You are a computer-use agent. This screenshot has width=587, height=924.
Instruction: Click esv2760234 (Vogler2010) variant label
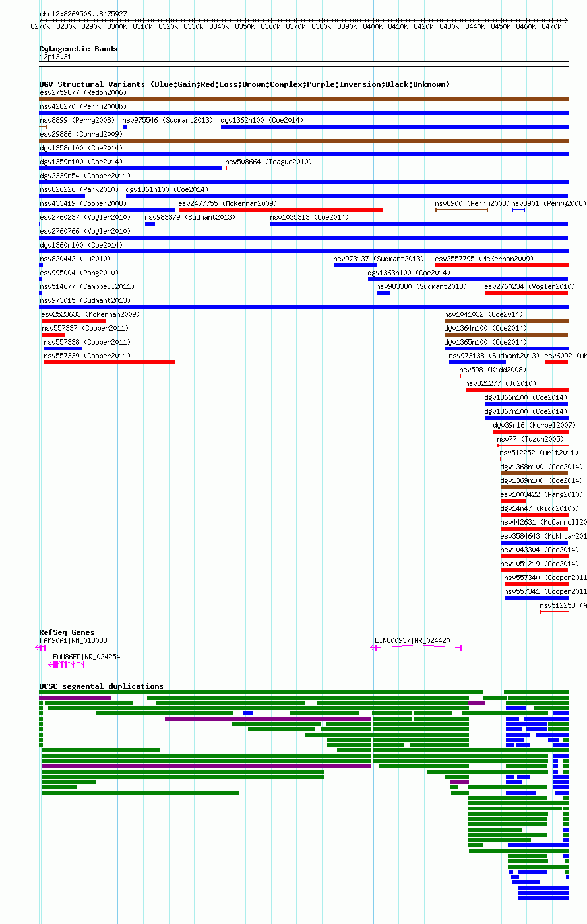530,287
